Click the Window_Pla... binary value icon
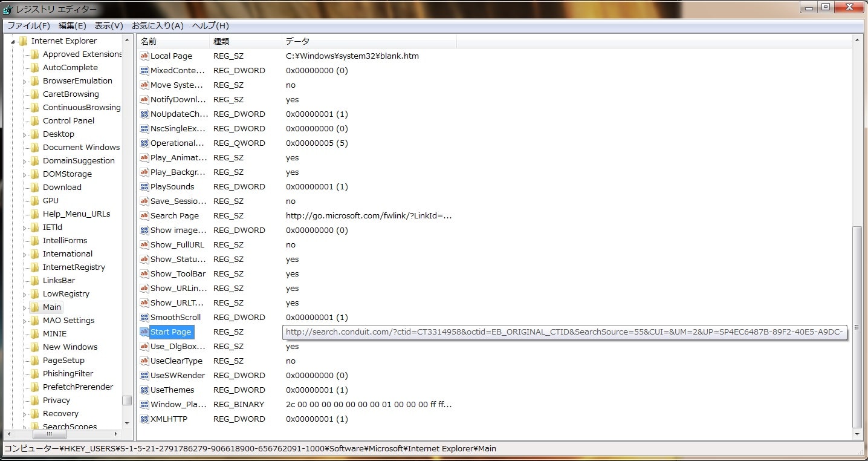The image size is (868, 461). pyautogui.click(x=144, y=404)
